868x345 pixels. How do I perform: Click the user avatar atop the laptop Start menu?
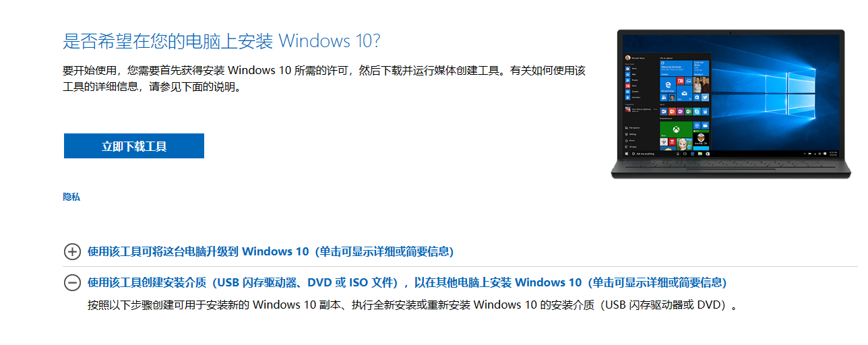click(x=627, y=58)
